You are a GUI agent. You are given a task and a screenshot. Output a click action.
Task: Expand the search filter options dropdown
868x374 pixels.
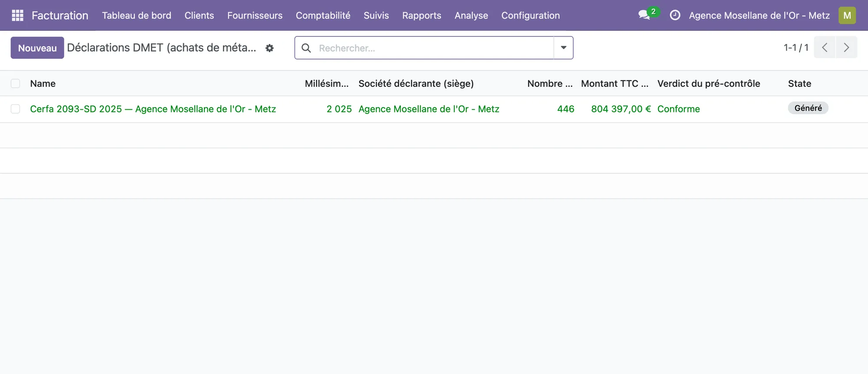563,48
